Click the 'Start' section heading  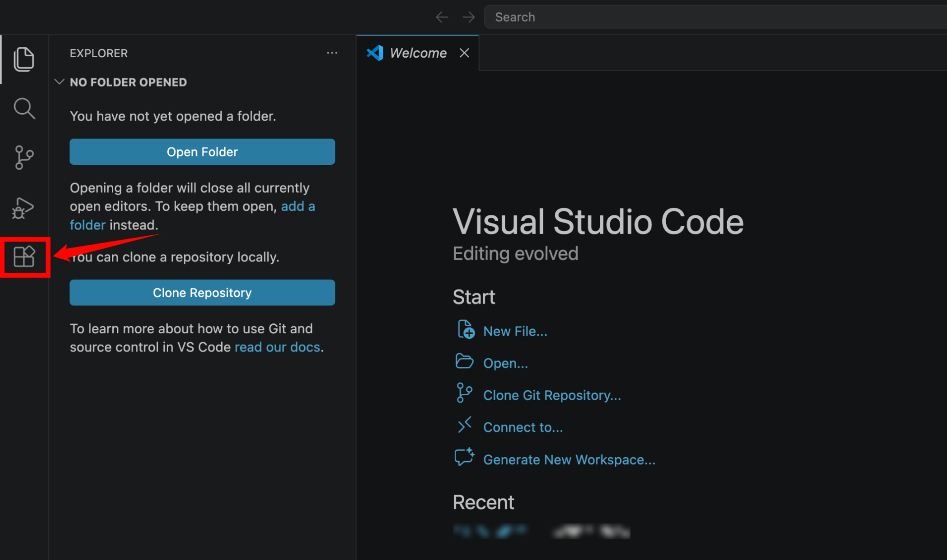coord(474,297)
